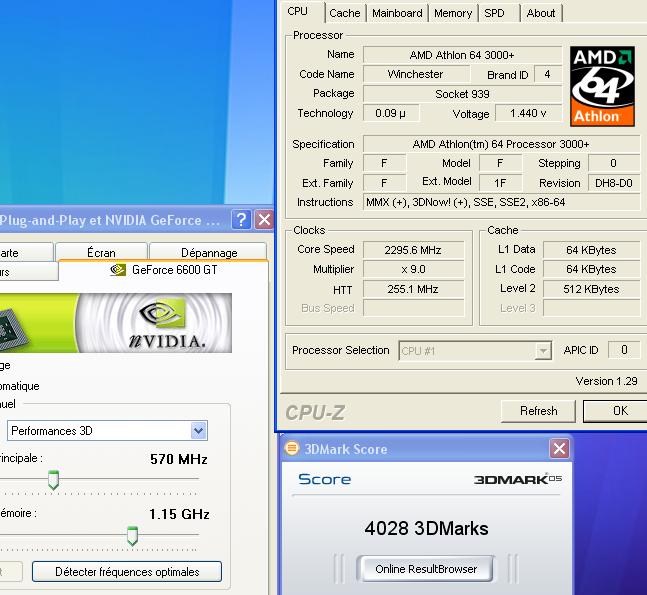This screenshot has width=647, height=595.
Task: Click the Core Speed value 2295.6 MHz
Action: pyautogui.click(x=413, y=250)
